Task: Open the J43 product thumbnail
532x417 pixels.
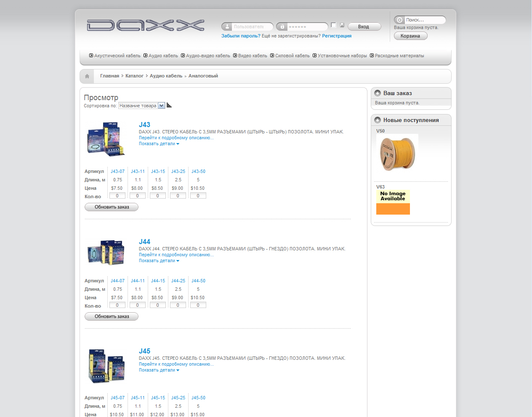Action: point(106,139)
